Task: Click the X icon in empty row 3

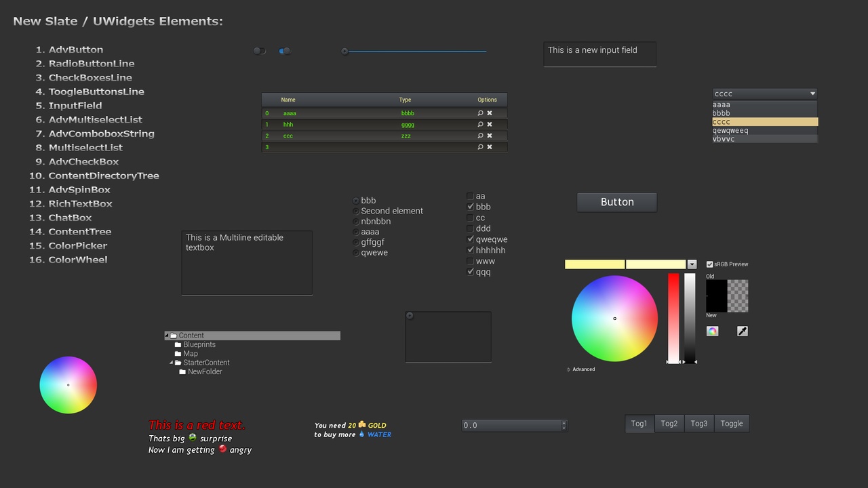Action: (490, 147)
